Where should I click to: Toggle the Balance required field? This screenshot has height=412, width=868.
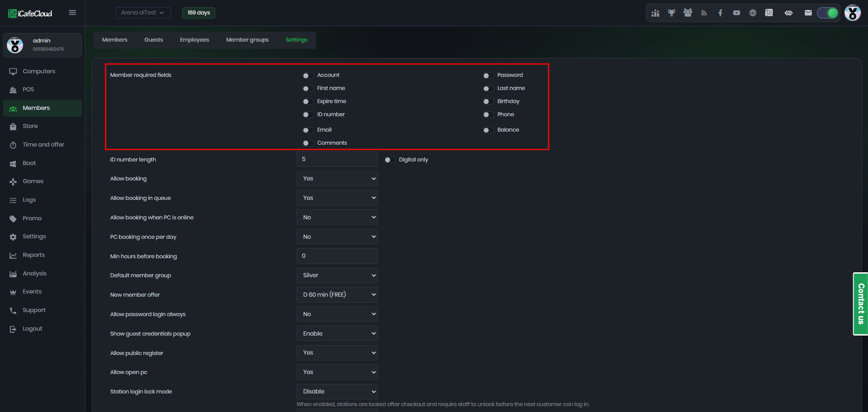point(488,130)
